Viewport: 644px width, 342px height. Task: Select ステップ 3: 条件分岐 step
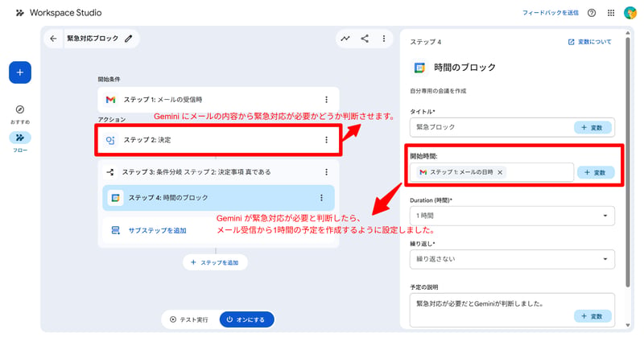[218, 172]
